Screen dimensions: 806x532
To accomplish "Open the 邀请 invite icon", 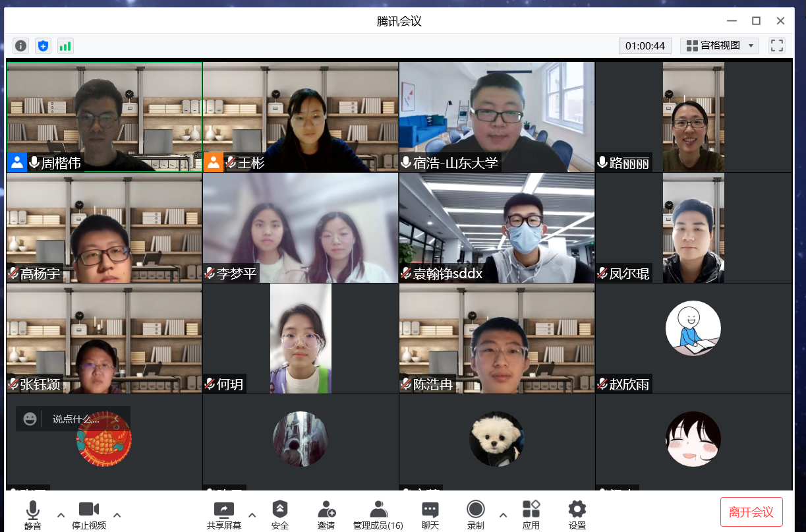I will click(x=326, y=514).
